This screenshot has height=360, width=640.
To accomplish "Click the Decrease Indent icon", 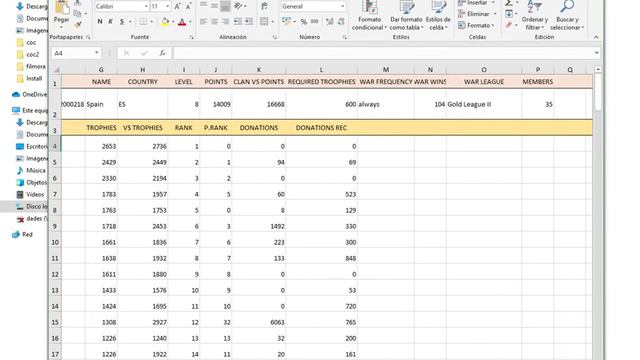I will [238, 22].
